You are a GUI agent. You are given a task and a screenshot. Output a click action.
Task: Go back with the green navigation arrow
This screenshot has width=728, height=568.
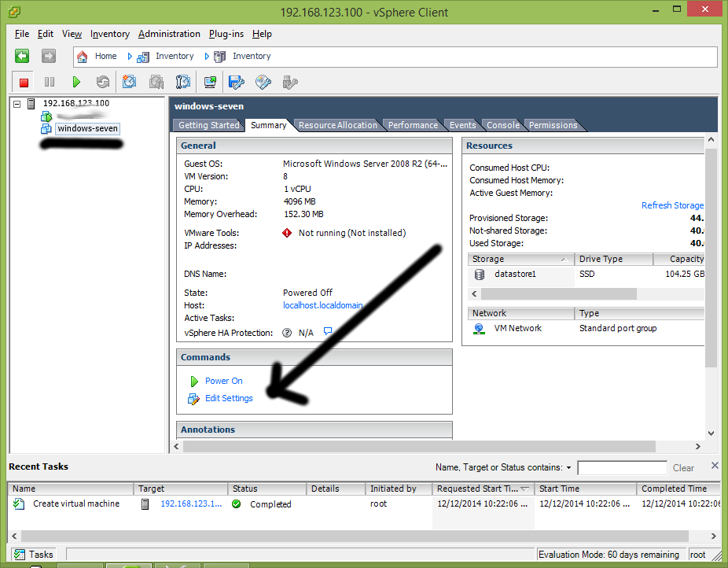coord(22,56)
